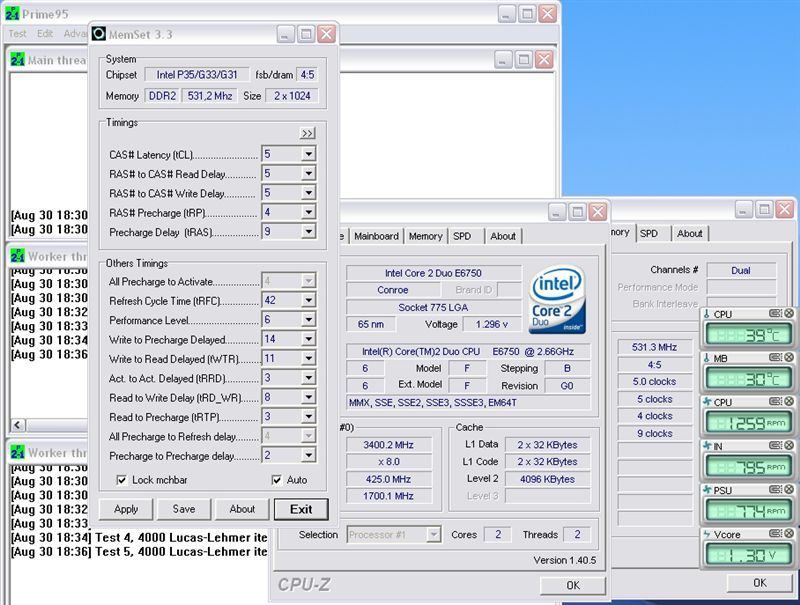Toggle the Lock mchbar checkbox
This screenshot has height=605, width=800.
click(121, 480)
